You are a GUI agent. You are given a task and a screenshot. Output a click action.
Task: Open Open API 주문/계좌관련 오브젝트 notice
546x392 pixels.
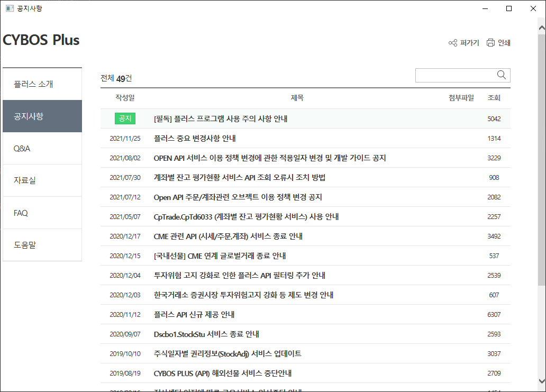(x=238, y=197)
